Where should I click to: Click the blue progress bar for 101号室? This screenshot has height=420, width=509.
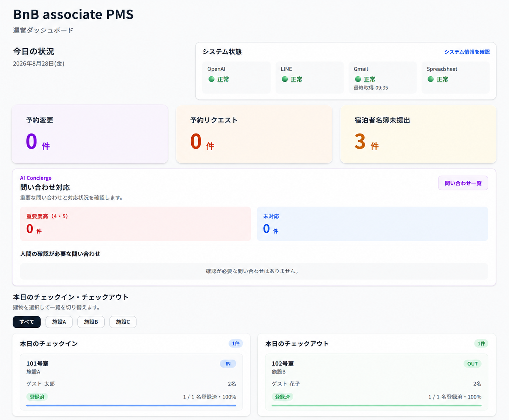tap(131, 406)
